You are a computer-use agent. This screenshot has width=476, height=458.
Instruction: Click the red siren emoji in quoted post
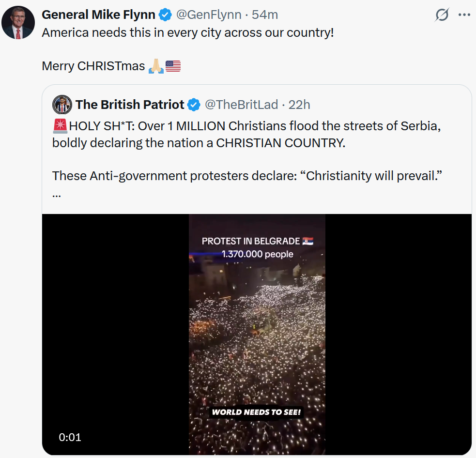tap(60, 126)
